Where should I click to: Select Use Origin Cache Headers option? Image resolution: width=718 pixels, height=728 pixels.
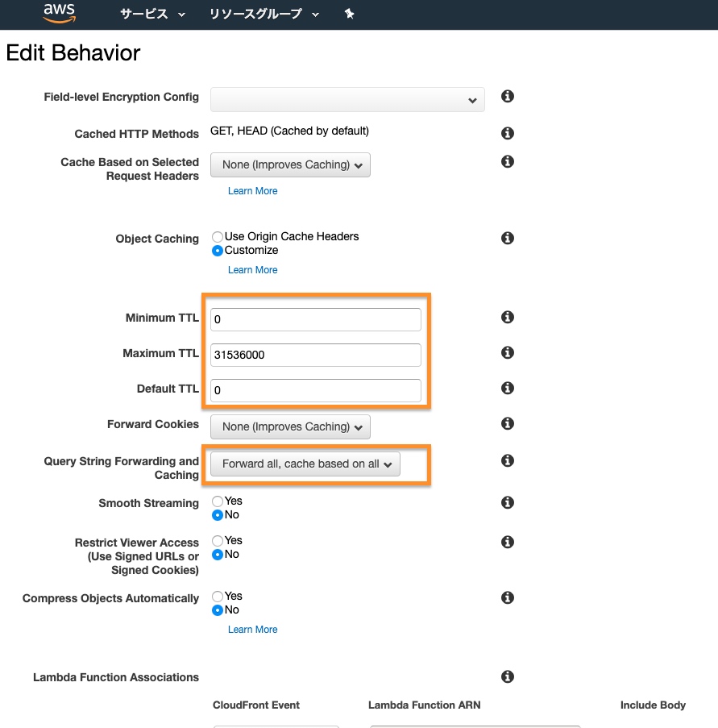click(218, 237)
